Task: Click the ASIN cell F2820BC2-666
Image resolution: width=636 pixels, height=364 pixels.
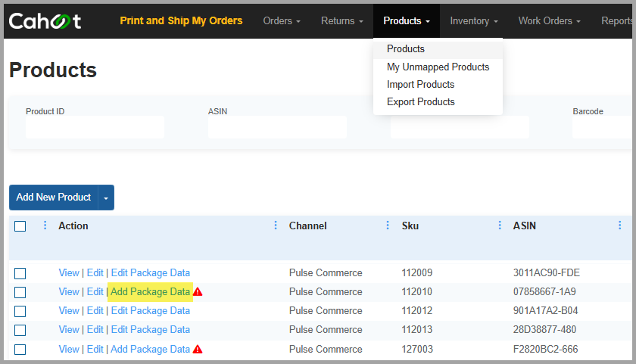Action: [x=546, y=349]
